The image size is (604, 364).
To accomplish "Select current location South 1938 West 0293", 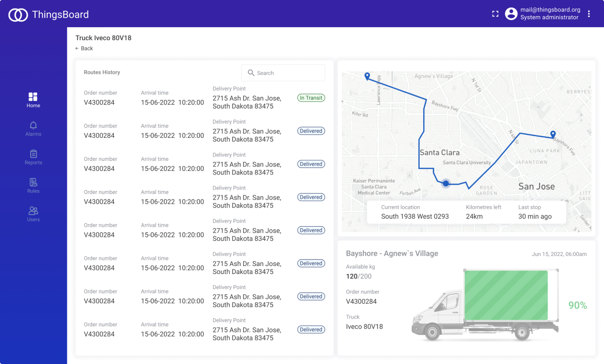I will pos(415,217).
